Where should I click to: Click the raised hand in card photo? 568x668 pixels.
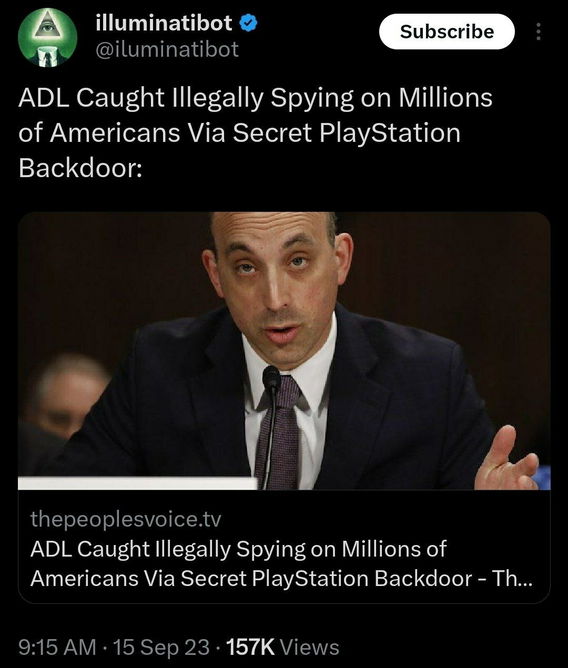click(x=505, y=461)
